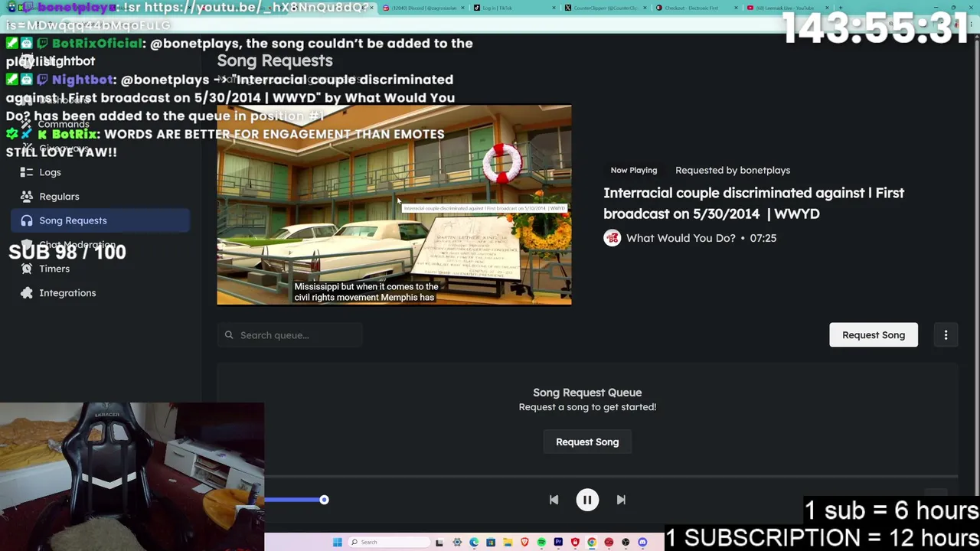980x551 pixels.
Task: Click the 07:25 song duration
Action: pyautogui.click(x=763, y=238)
